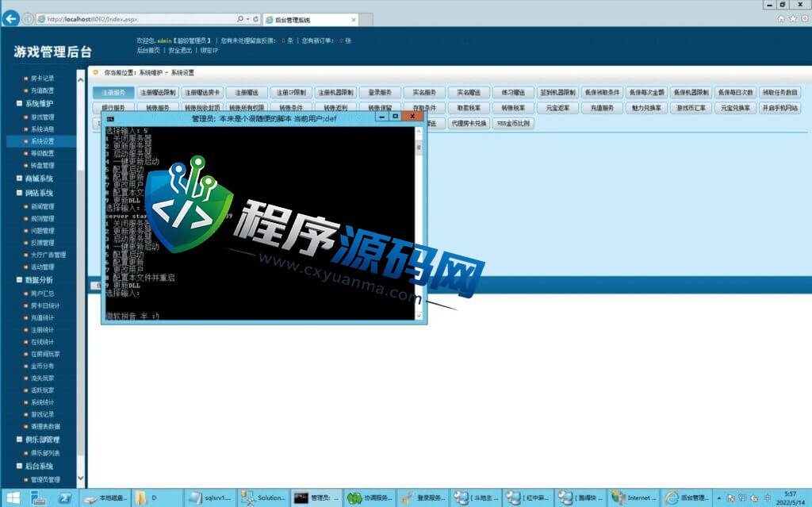
Task: Open 用户汇总 in sidebar
Action: (43, 294)
